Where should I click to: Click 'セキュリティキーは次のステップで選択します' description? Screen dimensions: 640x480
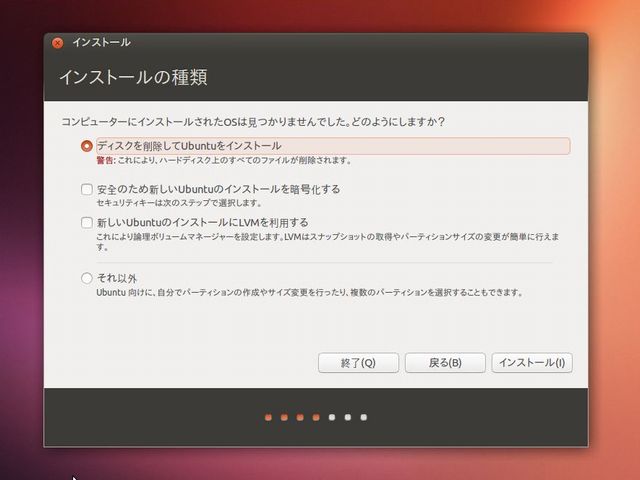[179, 203]
